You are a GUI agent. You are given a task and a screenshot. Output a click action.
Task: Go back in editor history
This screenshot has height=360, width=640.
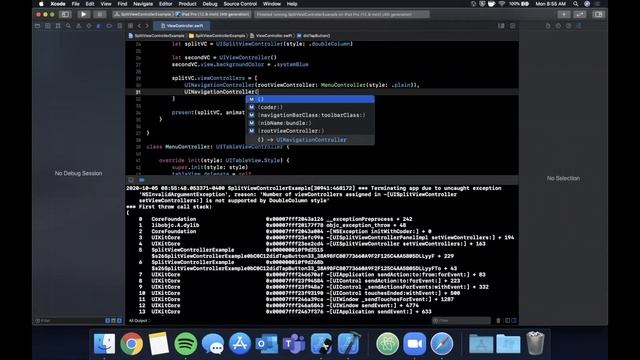139,26
